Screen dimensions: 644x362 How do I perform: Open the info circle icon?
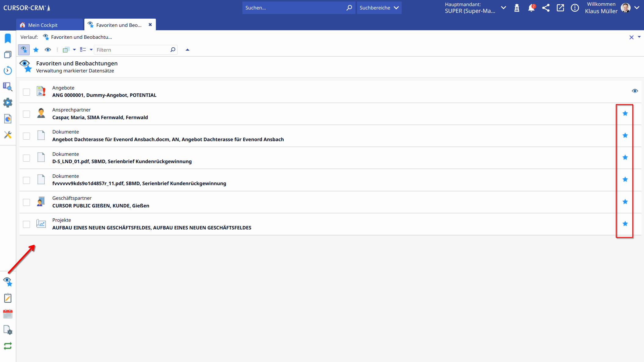click(575, 8)
